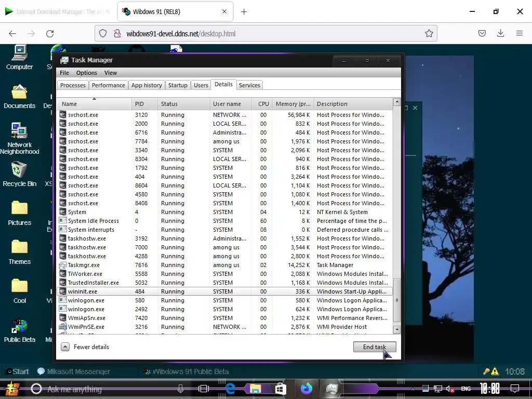This screenshot has height=399, width=532.
Task: Open the View menu in Task Manager
Action: pos(111,73)
